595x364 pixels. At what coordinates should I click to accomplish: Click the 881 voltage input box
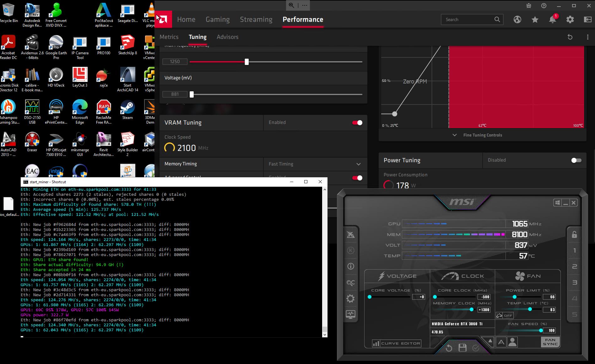[175, 94]
